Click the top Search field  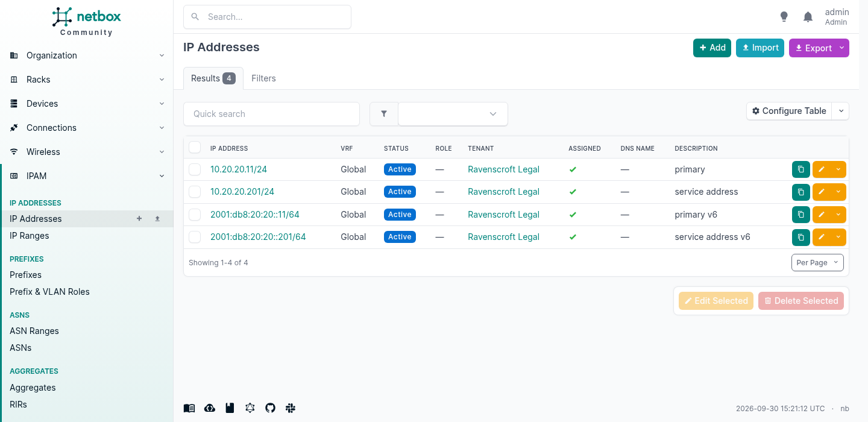(x=267, y=17)
